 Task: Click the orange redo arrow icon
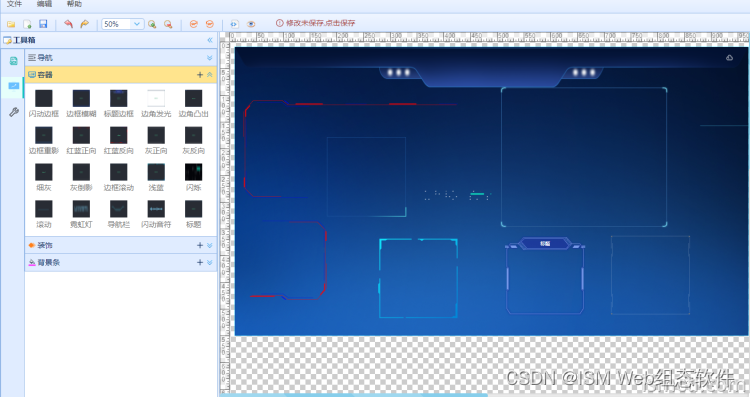[85, 24]
